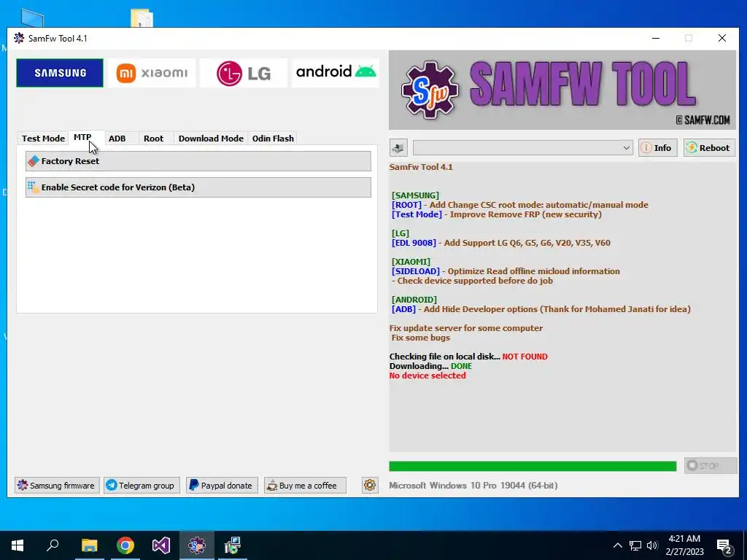Click the Microsoft Windows 10 Pro status text
Viewport: 747px width, 560px height.
tap(473, 485)
